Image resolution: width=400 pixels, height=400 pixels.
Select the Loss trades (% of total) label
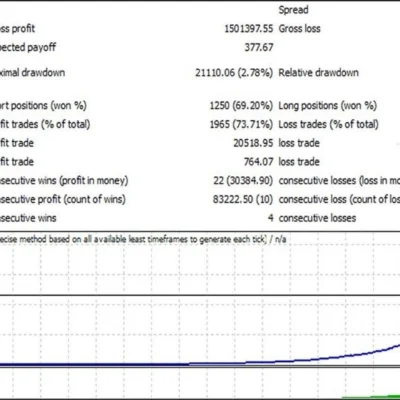(x=329, y=124)
